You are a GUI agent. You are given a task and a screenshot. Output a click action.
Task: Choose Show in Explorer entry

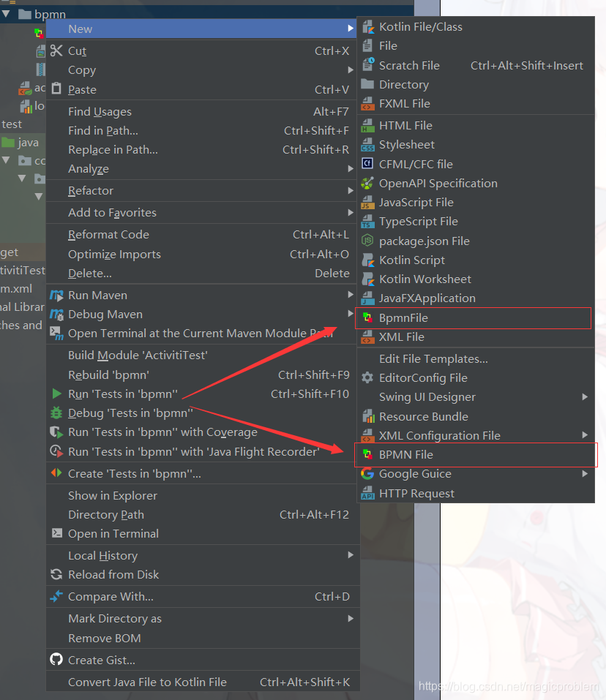[x=203, y=495]
